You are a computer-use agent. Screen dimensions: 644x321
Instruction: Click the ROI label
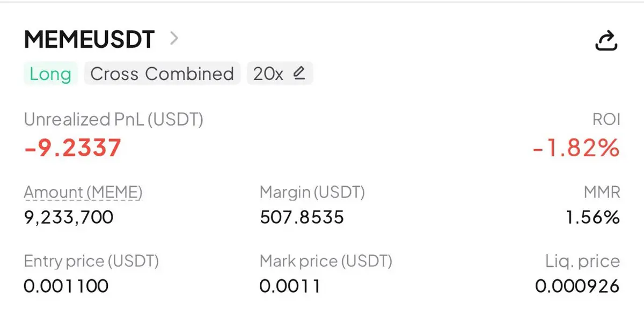606,119
